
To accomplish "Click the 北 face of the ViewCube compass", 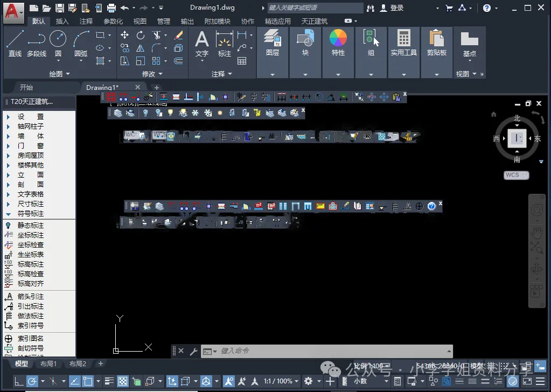I will [517, 118].
